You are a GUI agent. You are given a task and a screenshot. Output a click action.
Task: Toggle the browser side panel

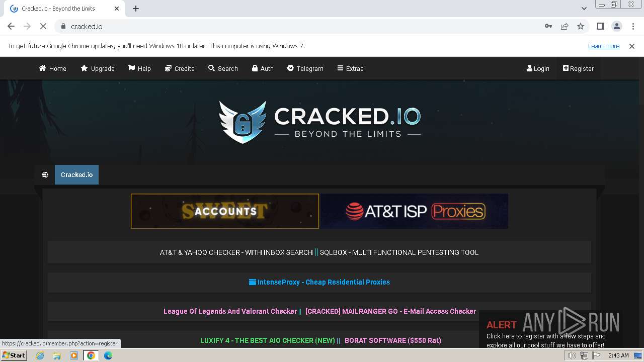(600, 26)
